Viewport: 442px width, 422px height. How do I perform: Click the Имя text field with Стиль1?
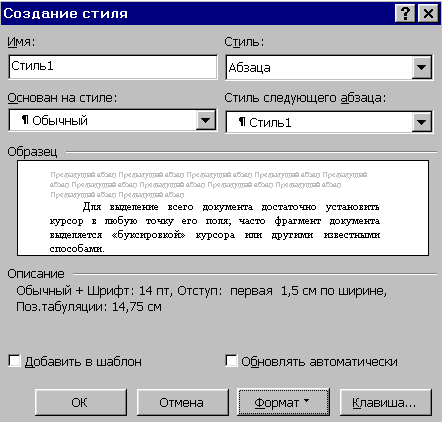coord(113,67)
